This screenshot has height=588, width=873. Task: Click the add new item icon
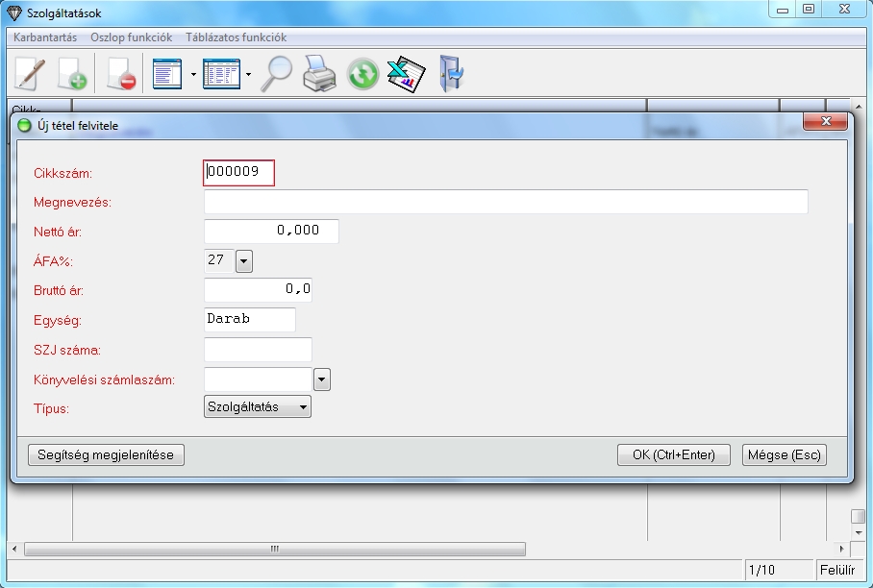73,74
